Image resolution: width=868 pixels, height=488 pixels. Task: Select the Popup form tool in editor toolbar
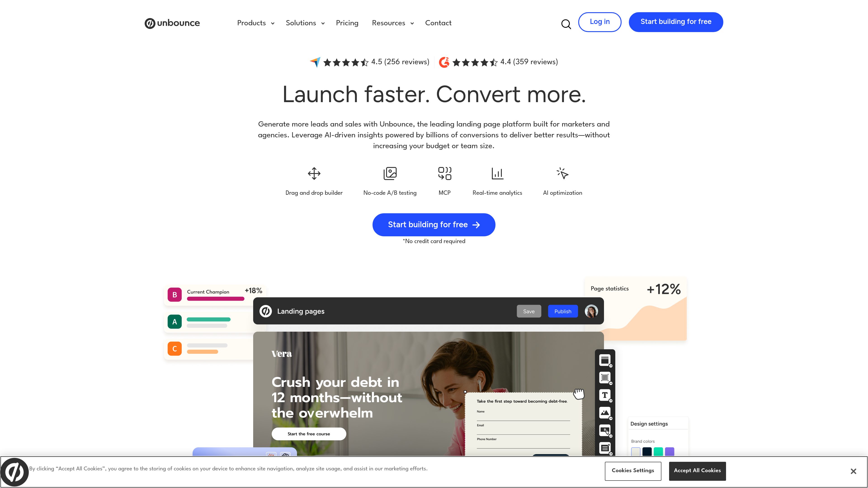(605, 448)
